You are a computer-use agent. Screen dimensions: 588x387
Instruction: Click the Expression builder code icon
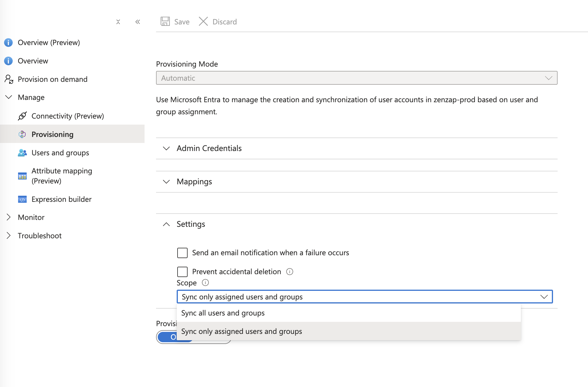(22, 199)
